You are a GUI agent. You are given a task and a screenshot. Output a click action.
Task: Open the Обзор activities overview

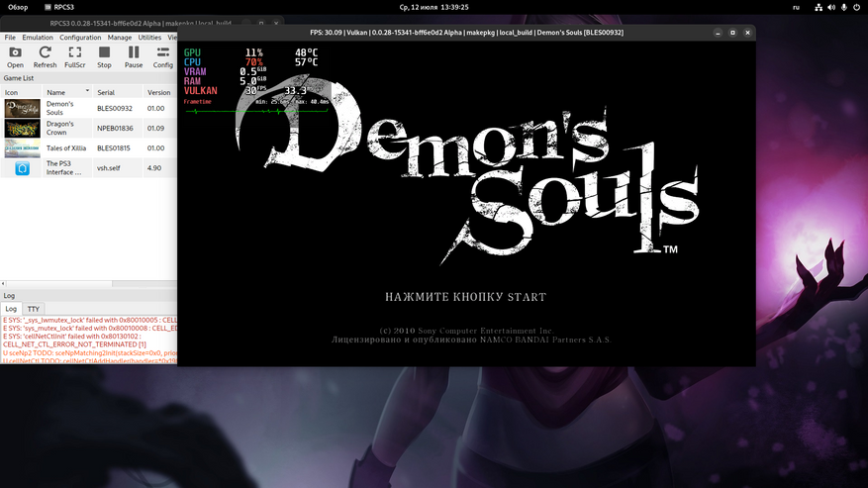point(18,7)
